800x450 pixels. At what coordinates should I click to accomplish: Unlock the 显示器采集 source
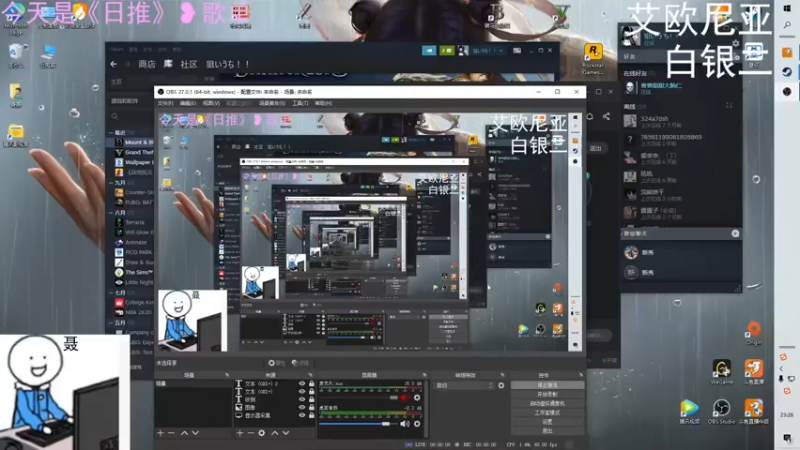[311, 415]
